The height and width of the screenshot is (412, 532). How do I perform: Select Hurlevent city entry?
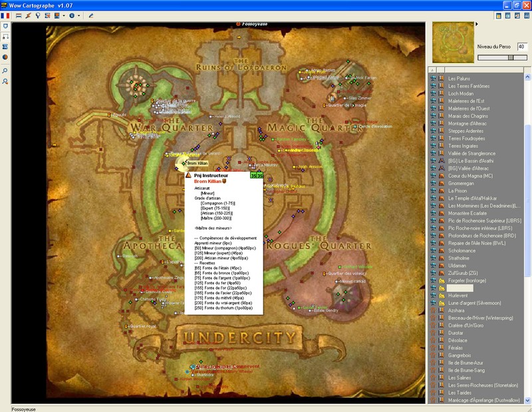tap(458, 295)
